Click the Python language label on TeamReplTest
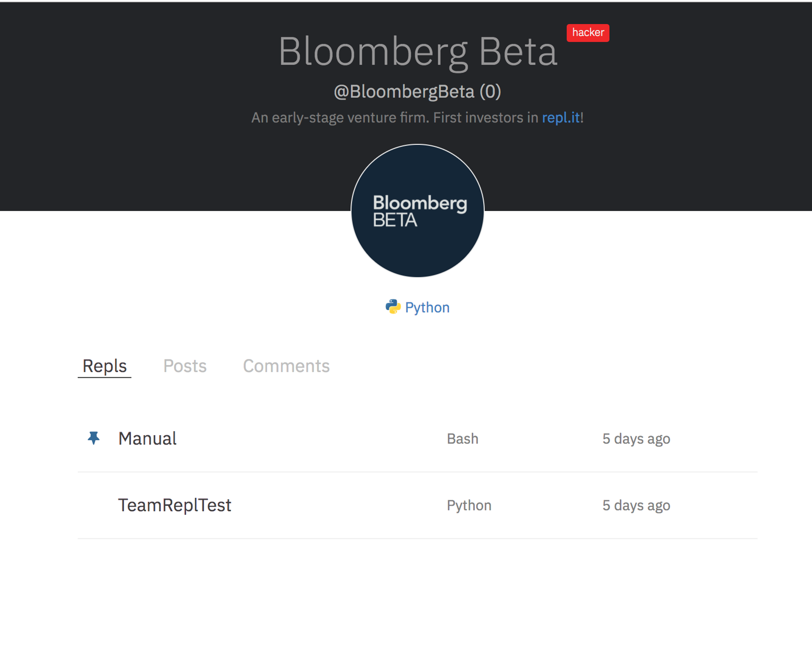The height and width of the screenshot is (664, 812). coord(469,505)
